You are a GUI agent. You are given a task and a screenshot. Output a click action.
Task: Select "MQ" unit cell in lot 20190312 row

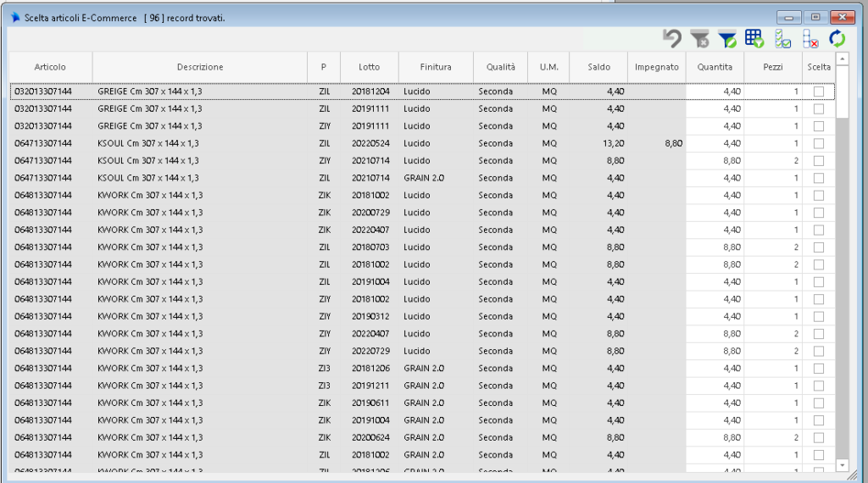pos(548,316)
